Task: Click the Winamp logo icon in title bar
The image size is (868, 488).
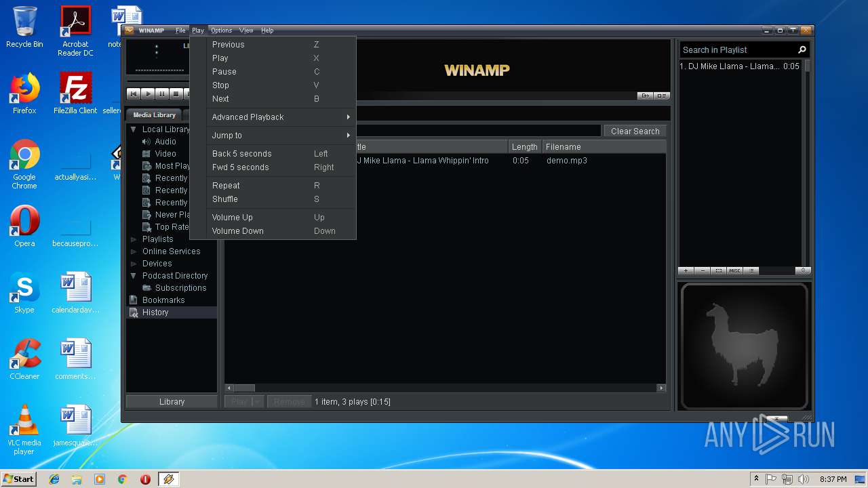Action: [129, 30]
